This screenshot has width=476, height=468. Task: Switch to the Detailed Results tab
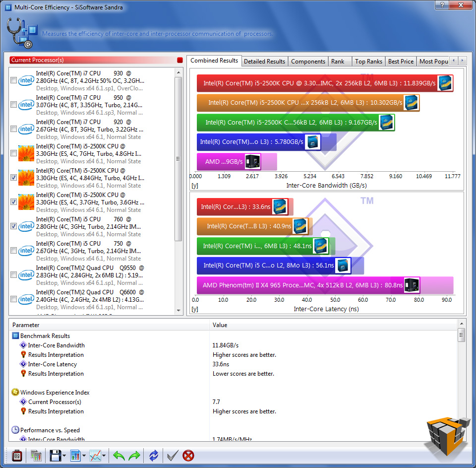[264, 62]
